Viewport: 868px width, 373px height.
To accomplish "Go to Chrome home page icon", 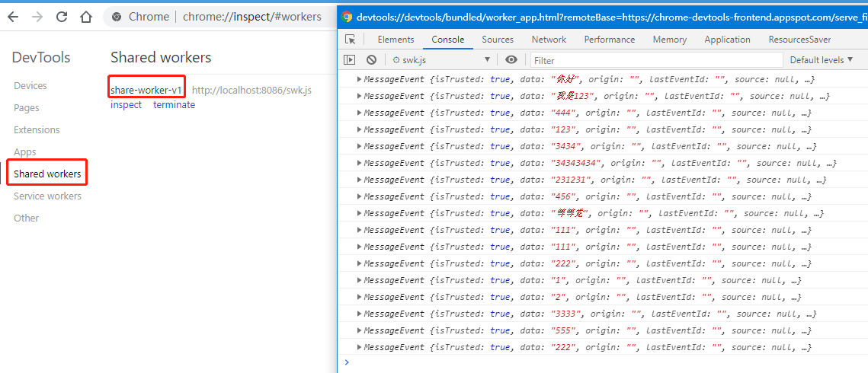I will [86, 17].
